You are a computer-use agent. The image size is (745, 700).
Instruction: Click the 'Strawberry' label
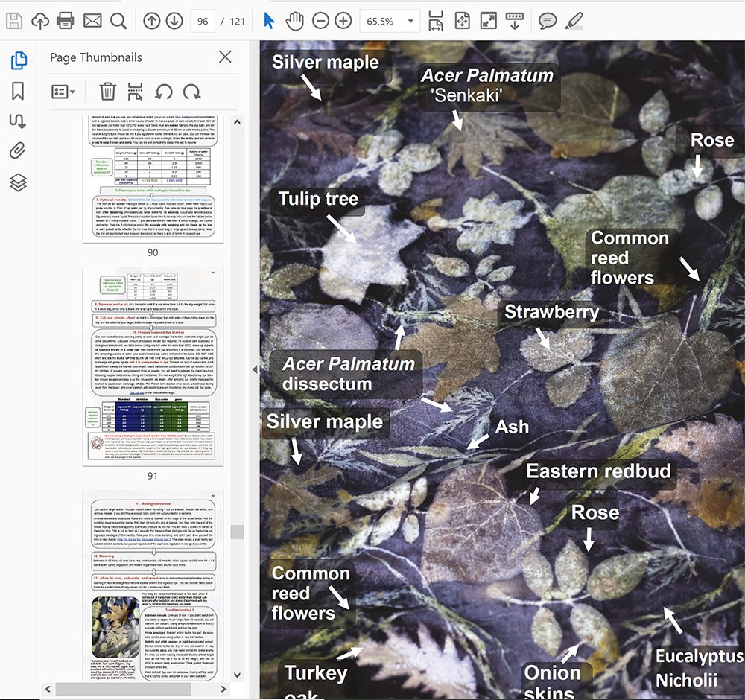551,311
